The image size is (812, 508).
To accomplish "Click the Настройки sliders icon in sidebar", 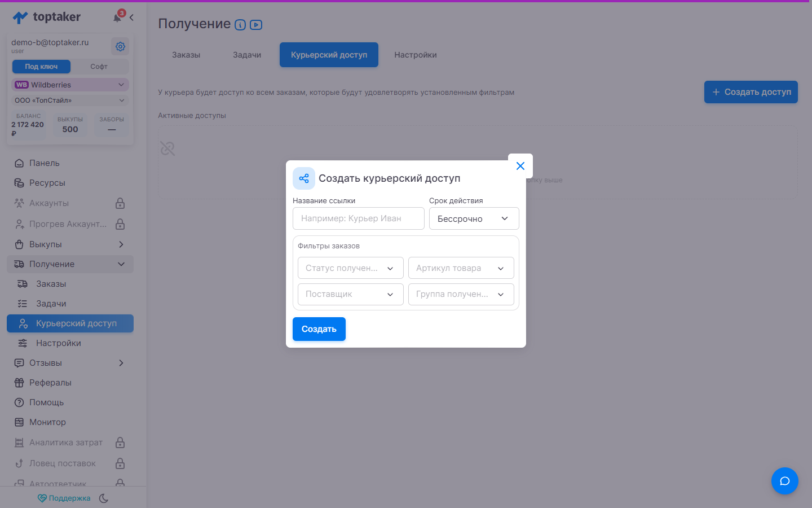I will coord(23,343).
